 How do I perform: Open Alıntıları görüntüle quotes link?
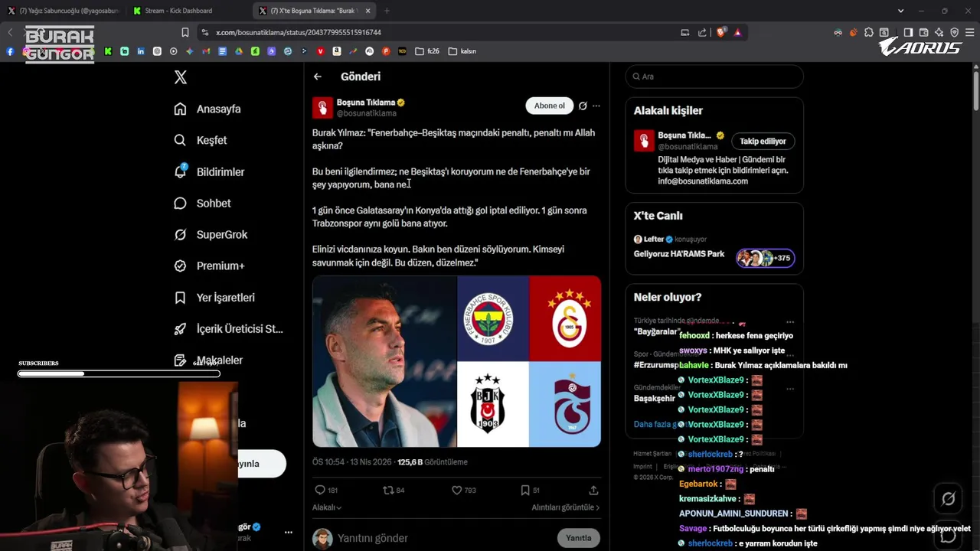click(x=566, y=507)
